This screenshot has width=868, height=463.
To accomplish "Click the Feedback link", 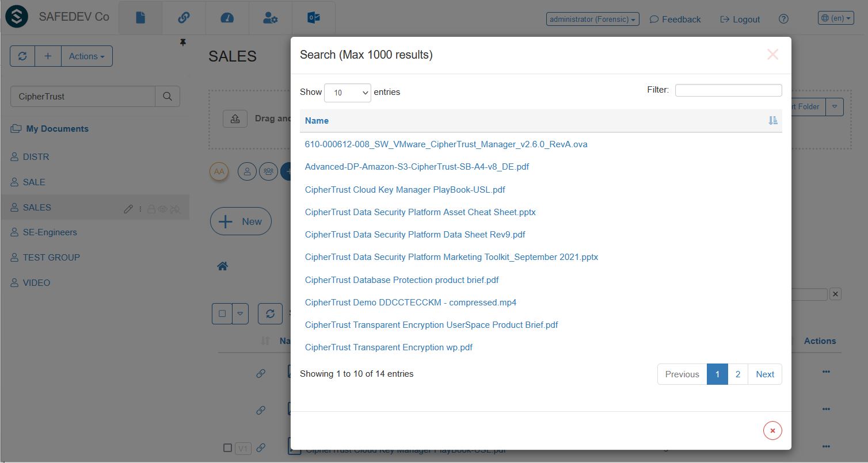I will (x=675, y=19).
